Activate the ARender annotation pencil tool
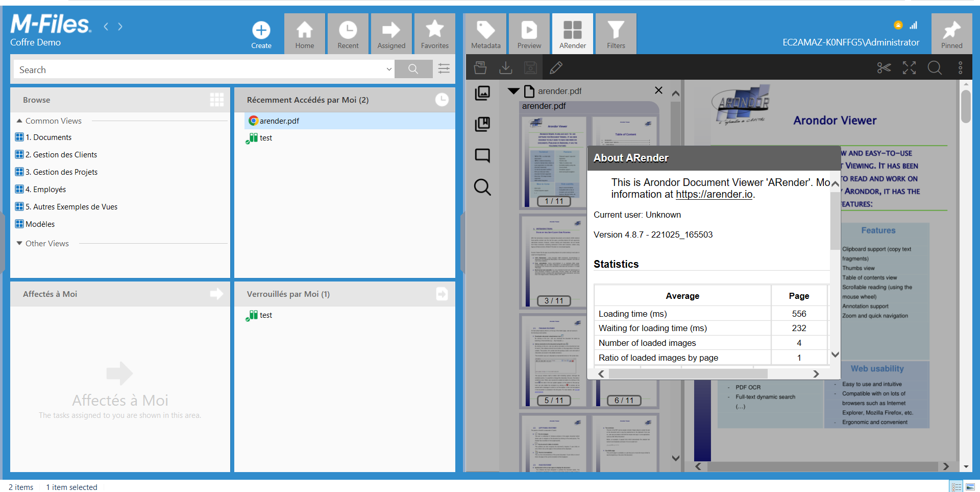This screenshot has height=492, width=980. 556,67
